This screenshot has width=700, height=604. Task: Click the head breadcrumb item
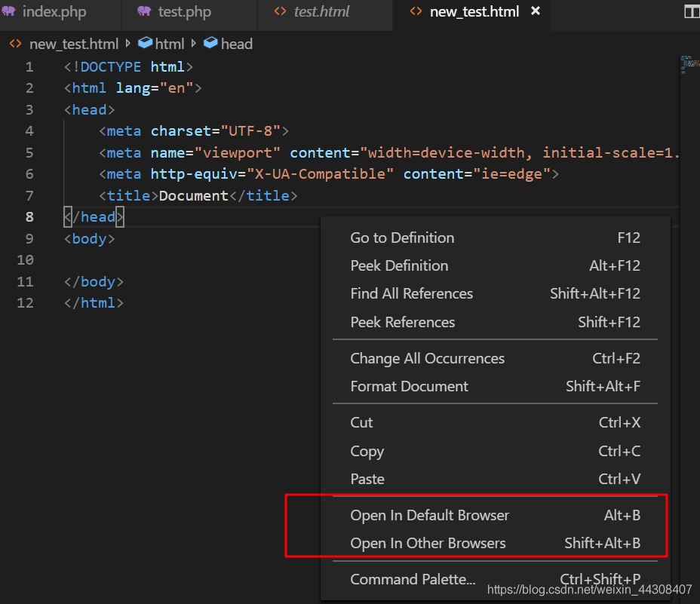coord(237,44)
